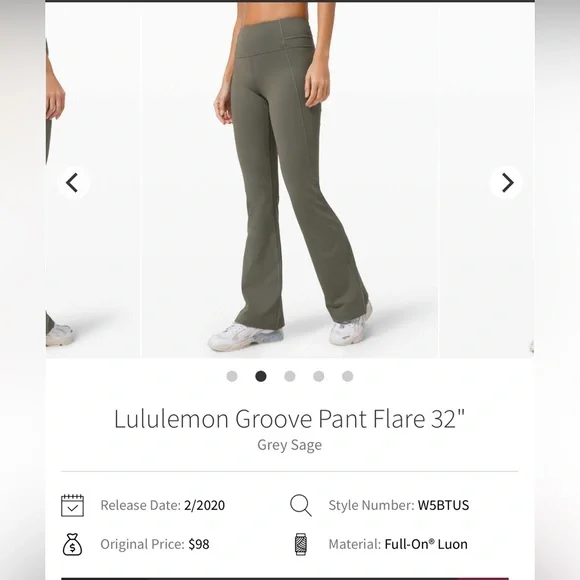Go to the previous product image
The image size is (580, 580).
click(x=73, y=182)
